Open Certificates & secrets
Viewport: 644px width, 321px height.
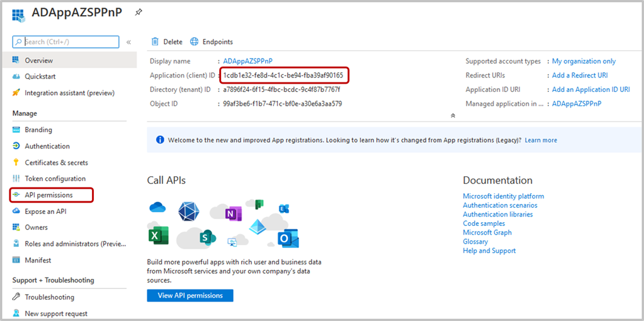click(x=56, y=162)
